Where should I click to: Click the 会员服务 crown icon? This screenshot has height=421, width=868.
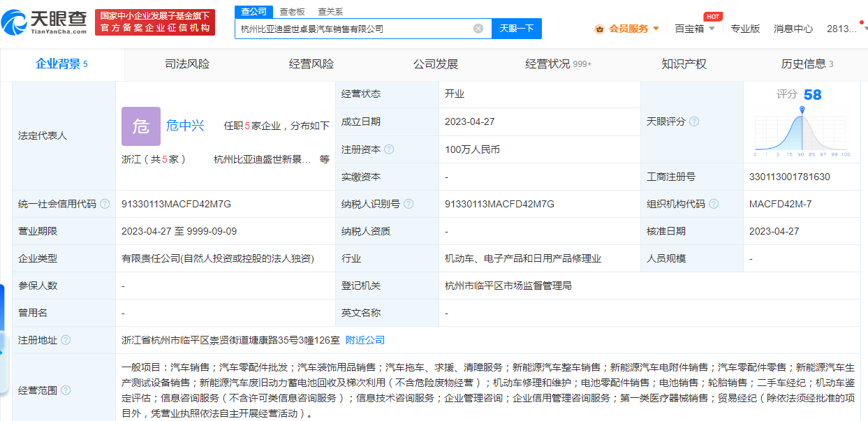click(599, 29)
